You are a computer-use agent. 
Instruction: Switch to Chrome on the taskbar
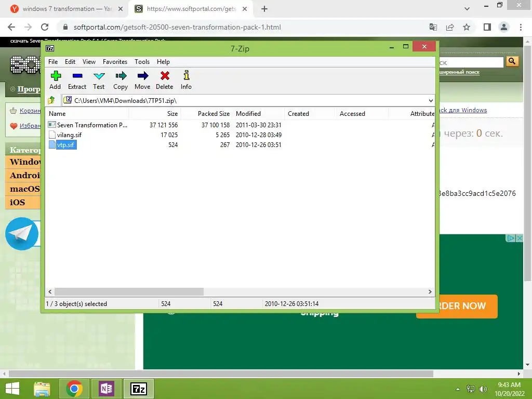[74, 389]
